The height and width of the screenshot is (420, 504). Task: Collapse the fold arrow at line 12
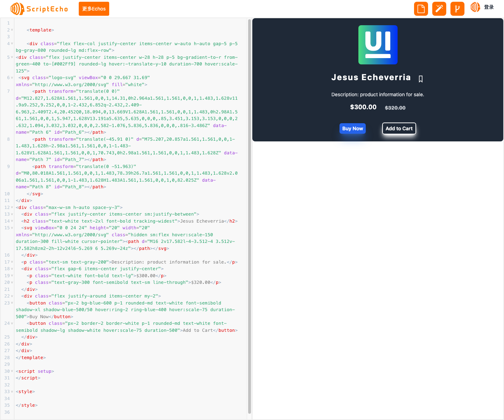pos(12,207)
